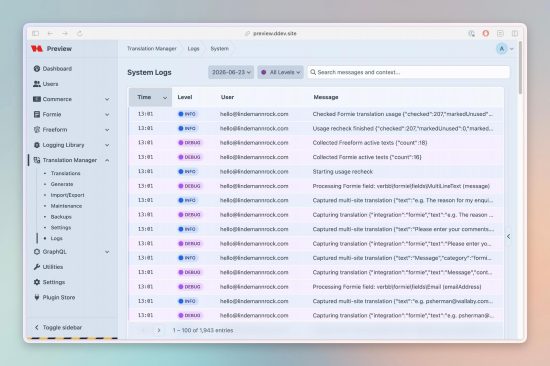Click the GraphQL icon in sidebar
Viewport: 550px width, 366px height.
[x=36, y=252]
